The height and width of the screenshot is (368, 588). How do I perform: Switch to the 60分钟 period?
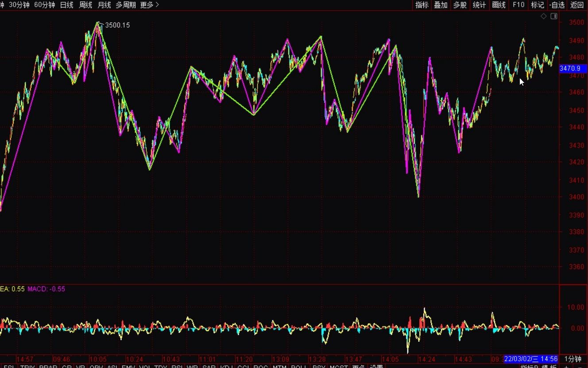(x=45, y=5)
